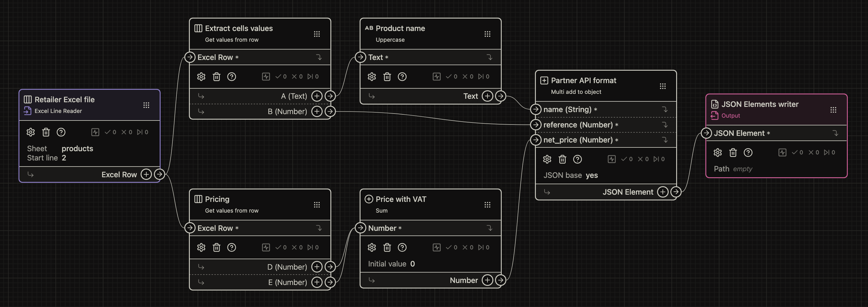Add link from B (Number) output
This screenshot has height=307, width=868.
317,111
